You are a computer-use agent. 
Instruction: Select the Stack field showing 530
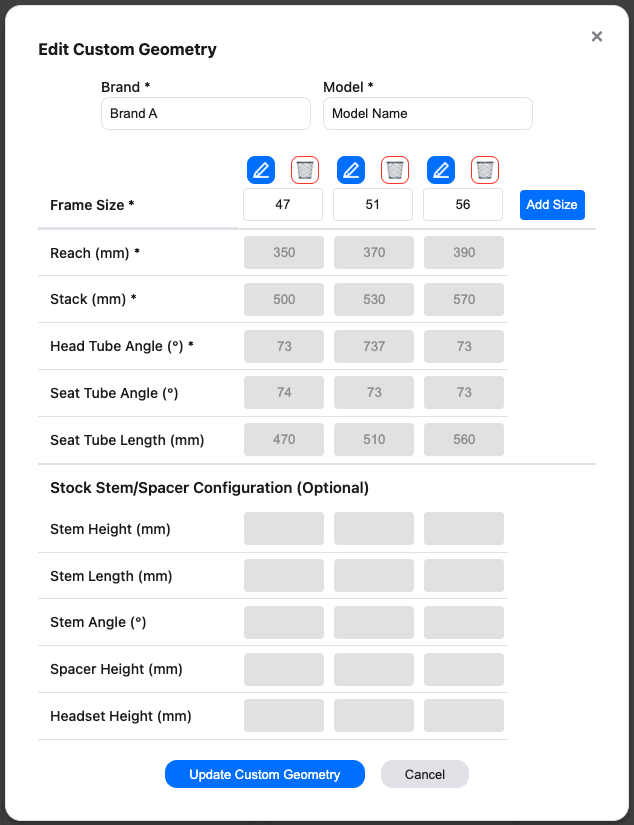(373, 299)
